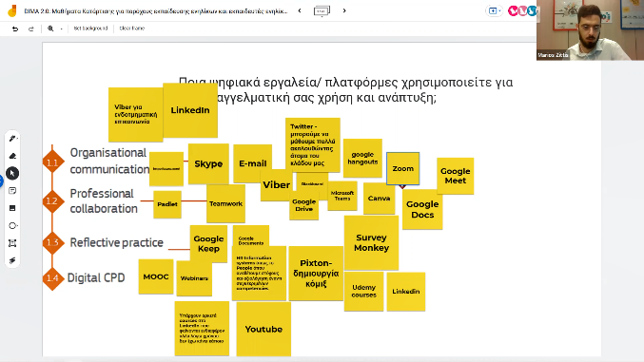Image resolution: width=644 pixels, height=362 pixels.
Task: Redo the last undone action
Action: point(30,29)
